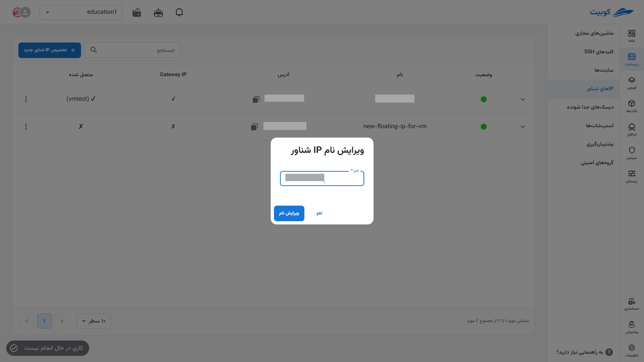Open ابرافزار icon in sidebar

click(632, 130)
